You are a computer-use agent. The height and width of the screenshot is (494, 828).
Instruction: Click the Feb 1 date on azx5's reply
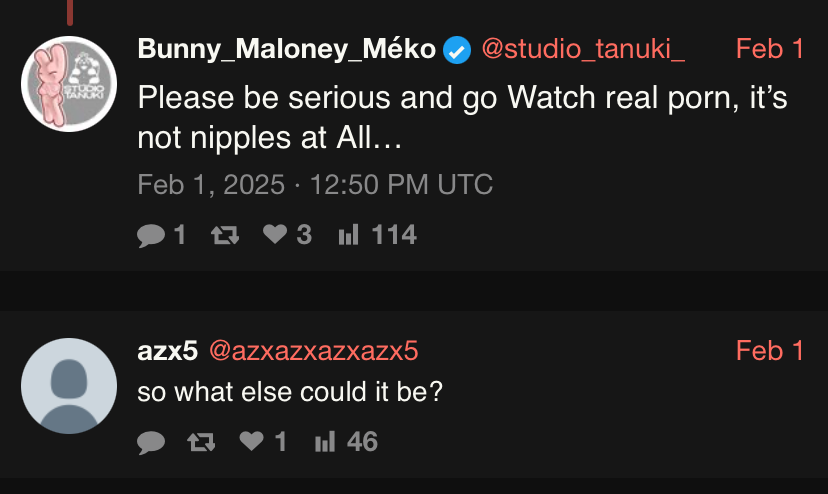click(769, 351)
